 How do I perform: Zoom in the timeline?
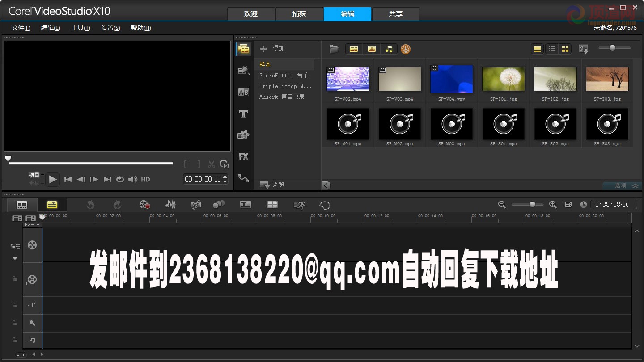tap(553, 205)
